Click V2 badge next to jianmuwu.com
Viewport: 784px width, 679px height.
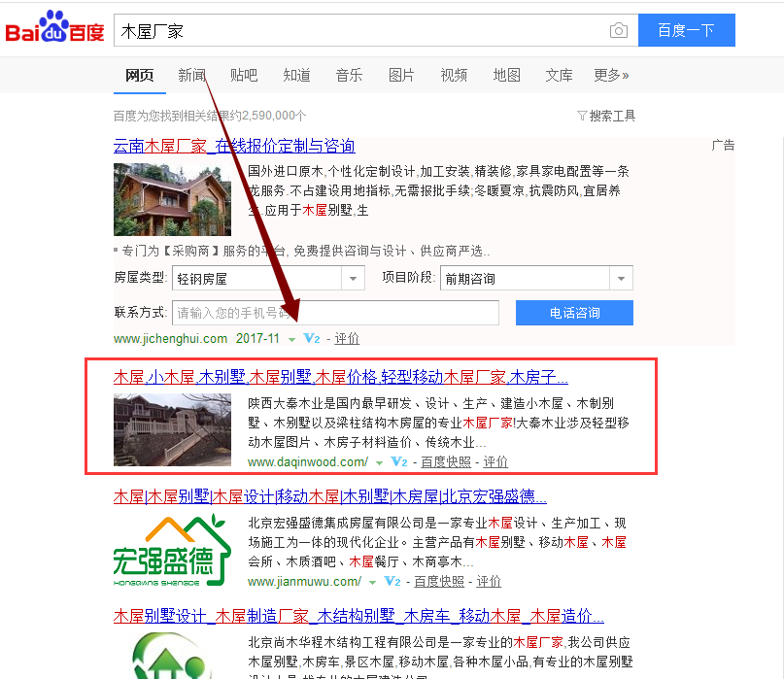click(392, 582)
